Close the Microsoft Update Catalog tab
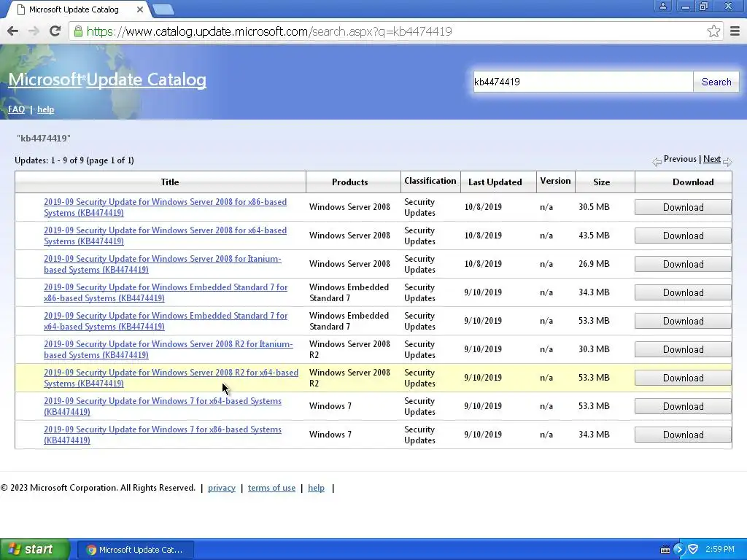This screenshot has height=560, width=747. coord(139,9)
